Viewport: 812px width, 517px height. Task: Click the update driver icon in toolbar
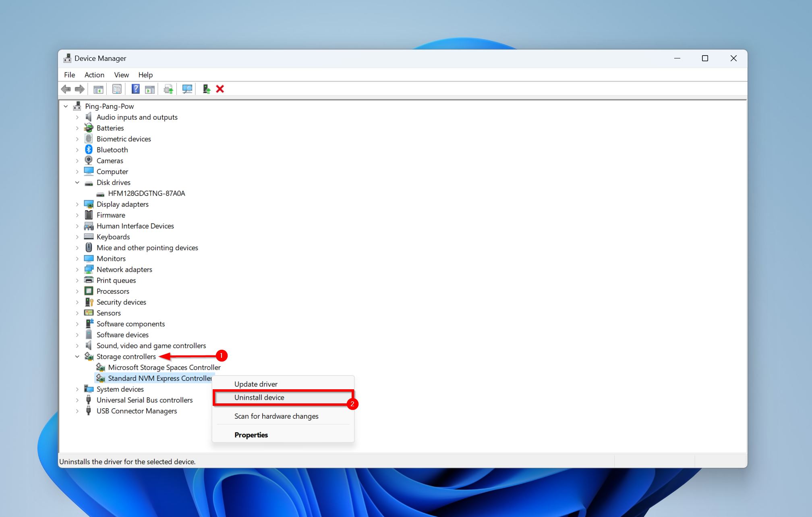168,89
